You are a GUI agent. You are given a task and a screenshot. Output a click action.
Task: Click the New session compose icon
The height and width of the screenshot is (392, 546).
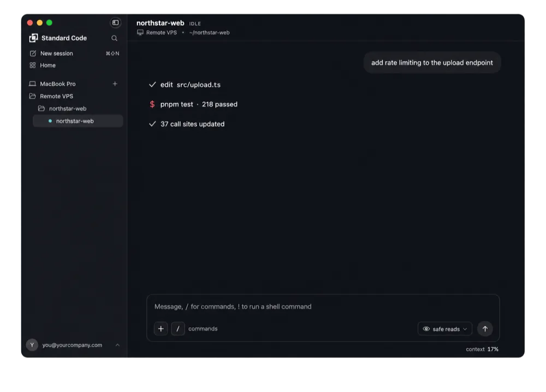click(x=33, y=54)
